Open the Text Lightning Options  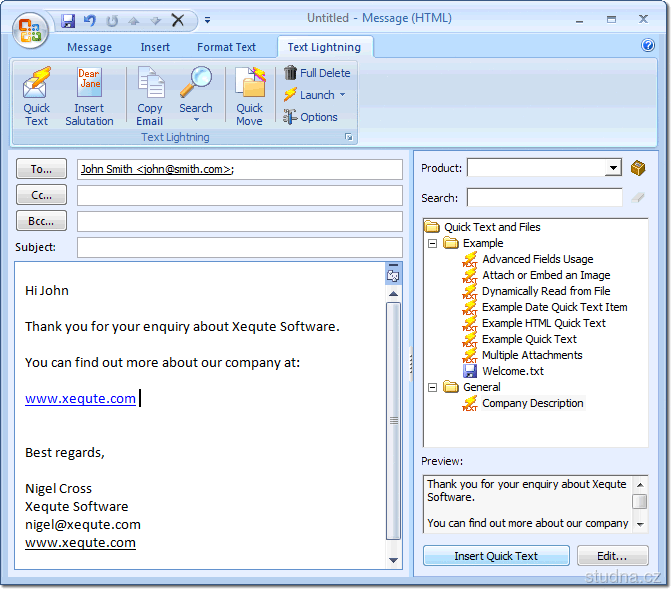pos(310,117)
